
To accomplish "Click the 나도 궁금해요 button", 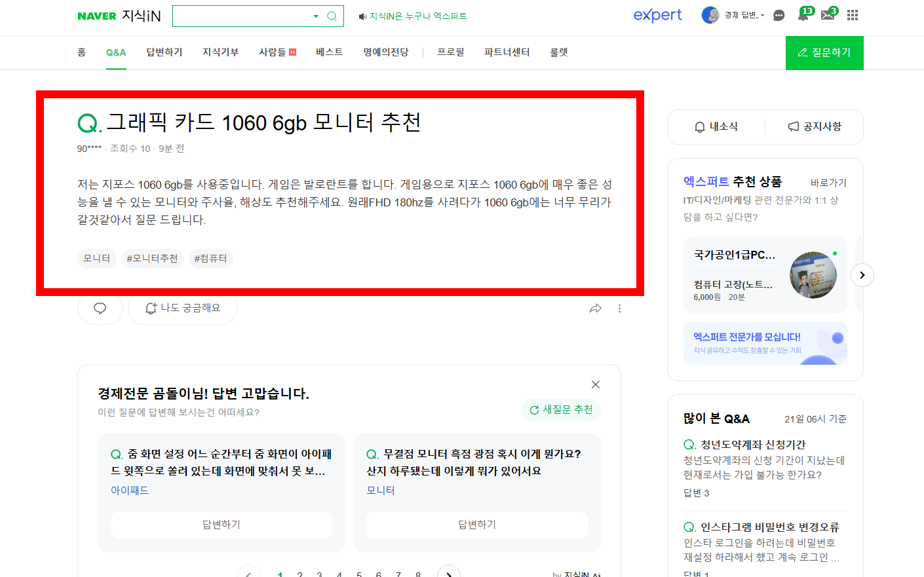I will [183, 308].
